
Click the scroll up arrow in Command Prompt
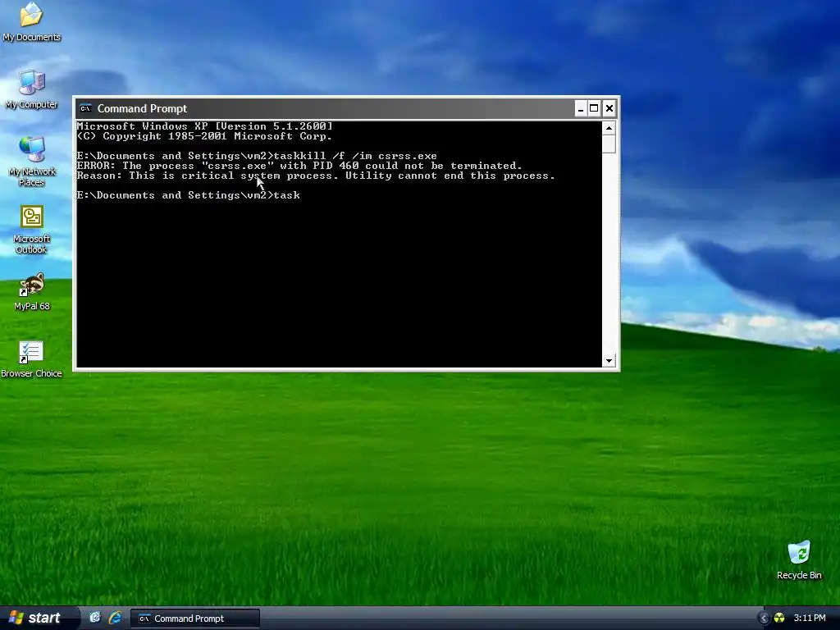click(609, 128)
